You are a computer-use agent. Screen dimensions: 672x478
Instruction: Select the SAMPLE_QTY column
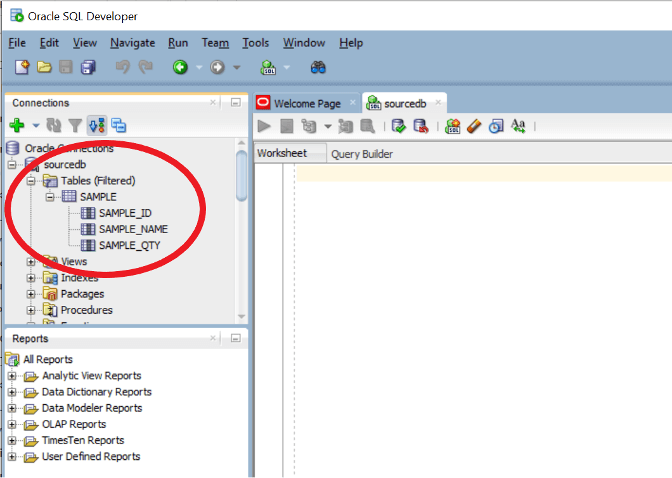120,246
